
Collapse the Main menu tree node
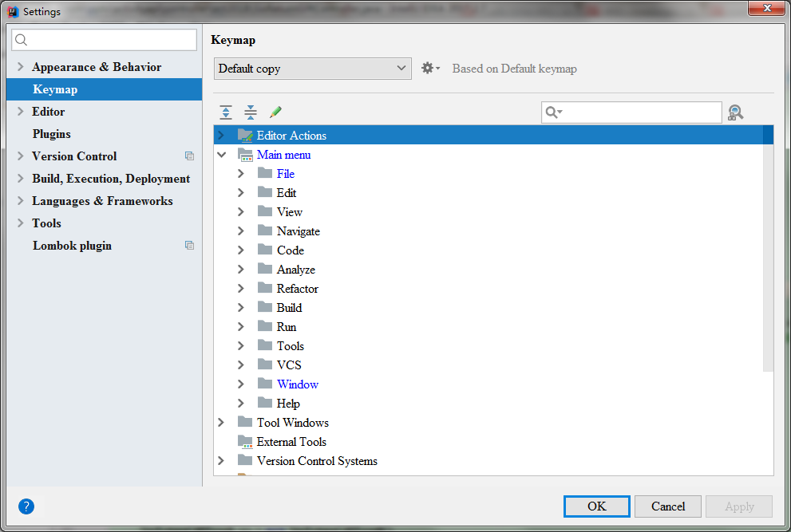(221, 155)
